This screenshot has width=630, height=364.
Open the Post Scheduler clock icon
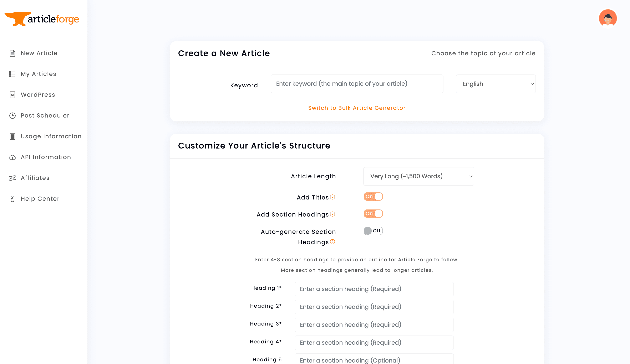pyautogui.click(x=12, y=115)
